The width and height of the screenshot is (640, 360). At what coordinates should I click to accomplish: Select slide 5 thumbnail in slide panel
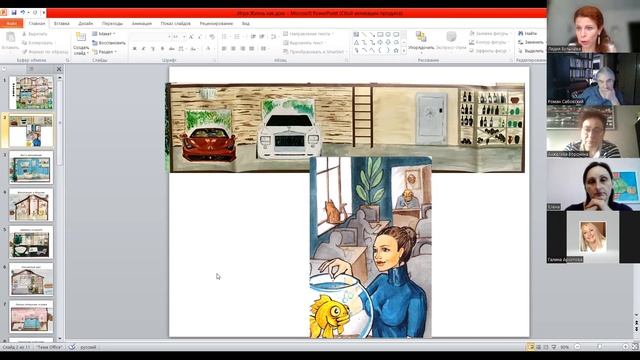(x=31, y=242)
